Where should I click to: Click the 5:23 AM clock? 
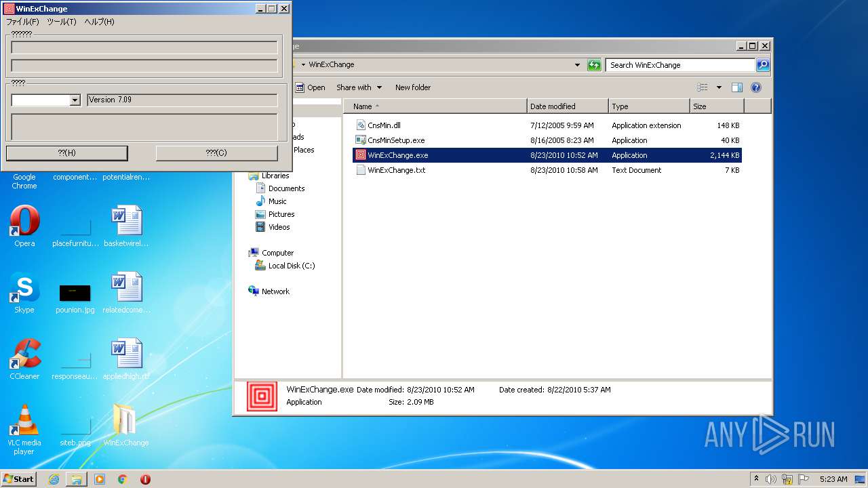coord(833,479)
